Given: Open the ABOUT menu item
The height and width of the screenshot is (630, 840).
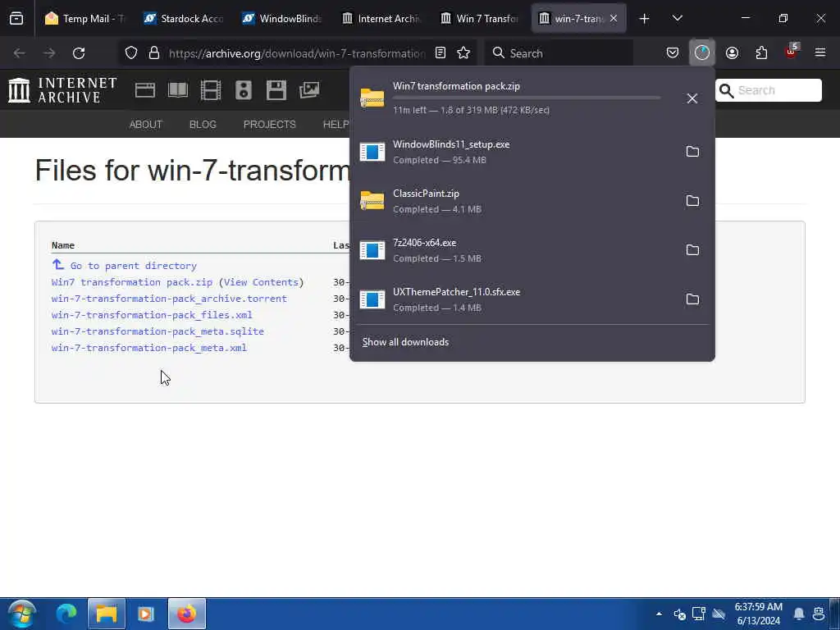Looking at the screenshot, I should 146,125.
